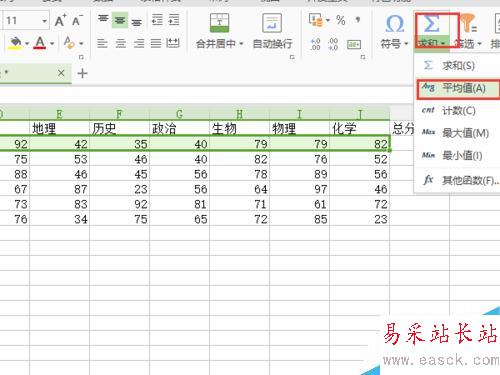500x375 pixels.
Task: Click the 总分 header cell
Action: (x=403, y=129)
